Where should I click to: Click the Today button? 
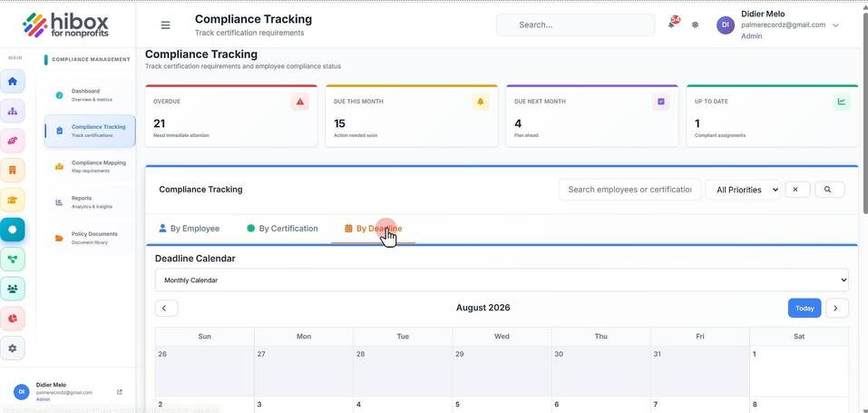coord(805,309)
